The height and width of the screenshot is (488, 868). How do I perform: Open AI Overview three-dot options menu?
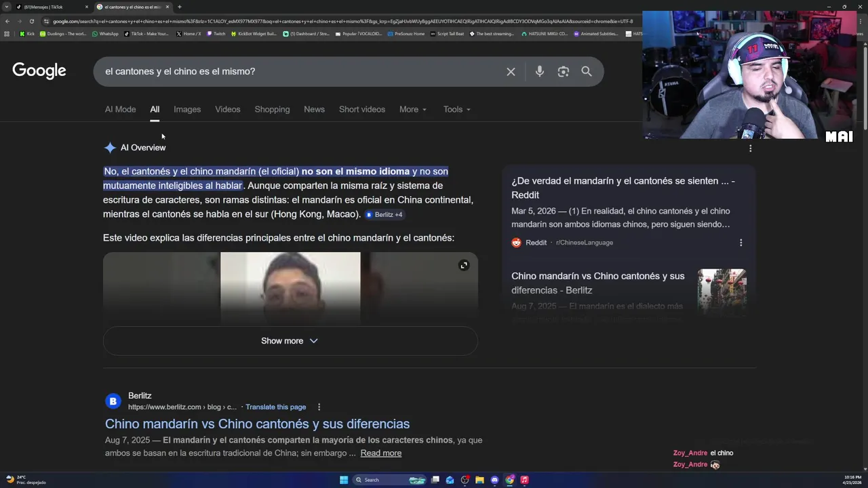click(750, 148)
